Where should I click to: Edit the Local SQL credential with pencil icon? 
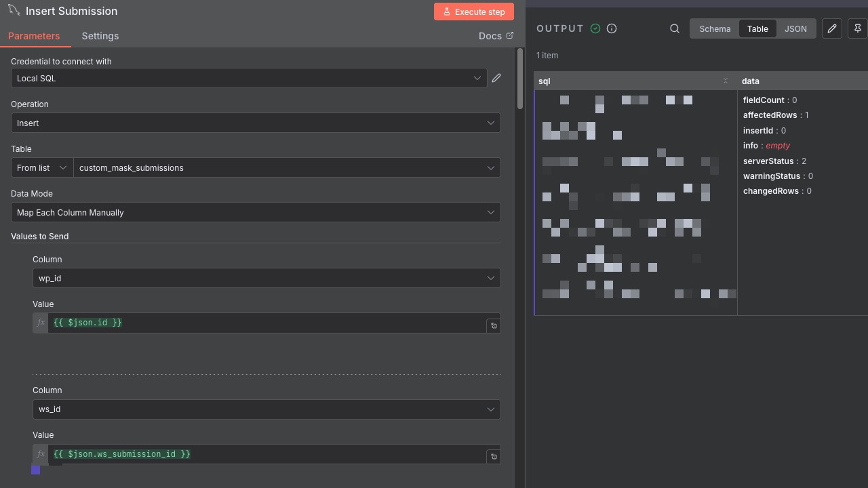coord(496,78)
